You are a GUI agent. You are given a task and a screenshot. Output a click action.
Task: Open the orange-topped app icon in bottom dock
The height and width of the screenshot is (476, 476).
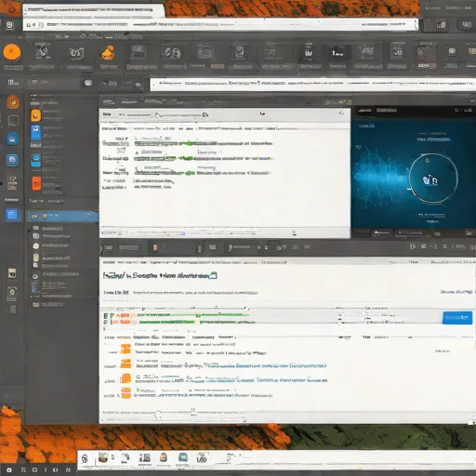[164, 457]
